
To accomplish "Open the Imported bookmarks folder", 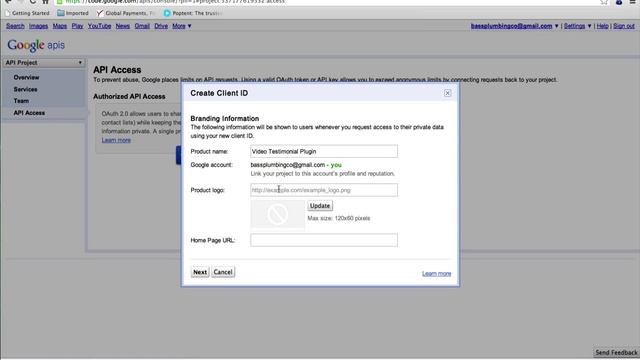I will click(73, 13).
